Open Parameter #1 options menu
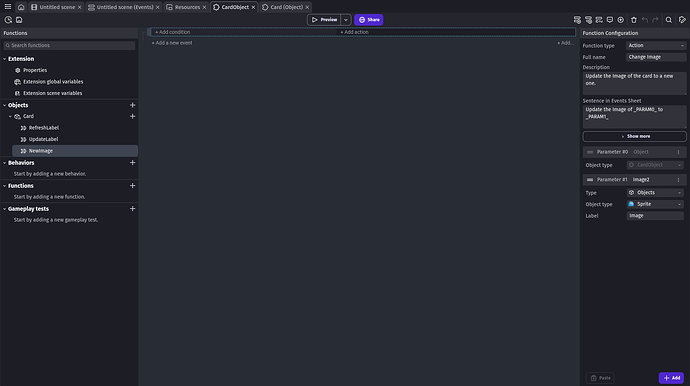The height and width of the screenshot is (386, 690). click(678, 180)
